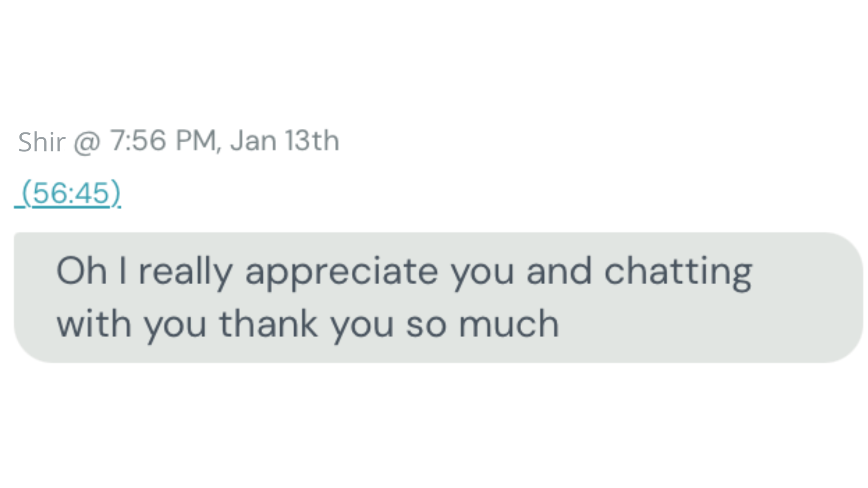The image size is (868, 488).
Task: Click the word "chatting" in the message
Action: tap(678, 272)
